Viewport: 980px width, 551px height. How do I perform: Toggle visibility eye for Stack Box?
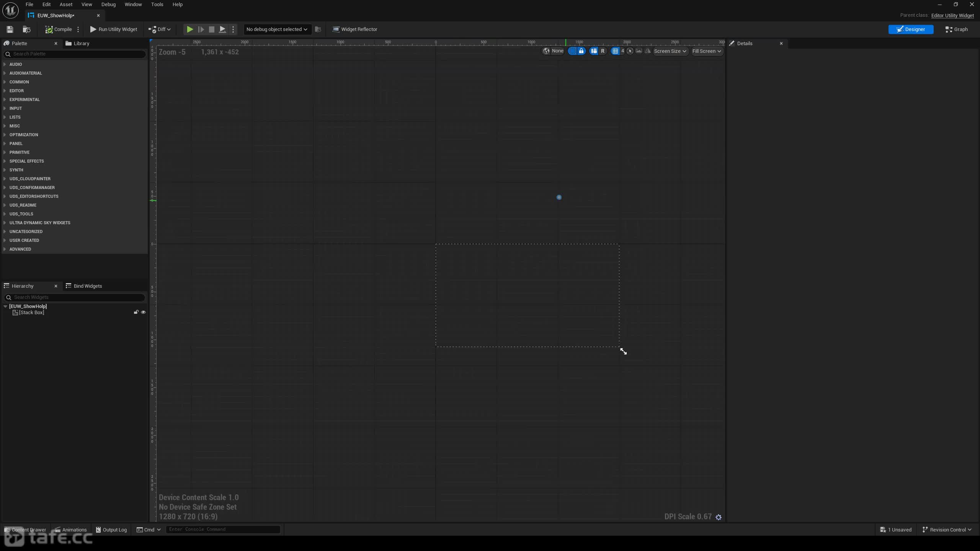[x=144, y=312]
